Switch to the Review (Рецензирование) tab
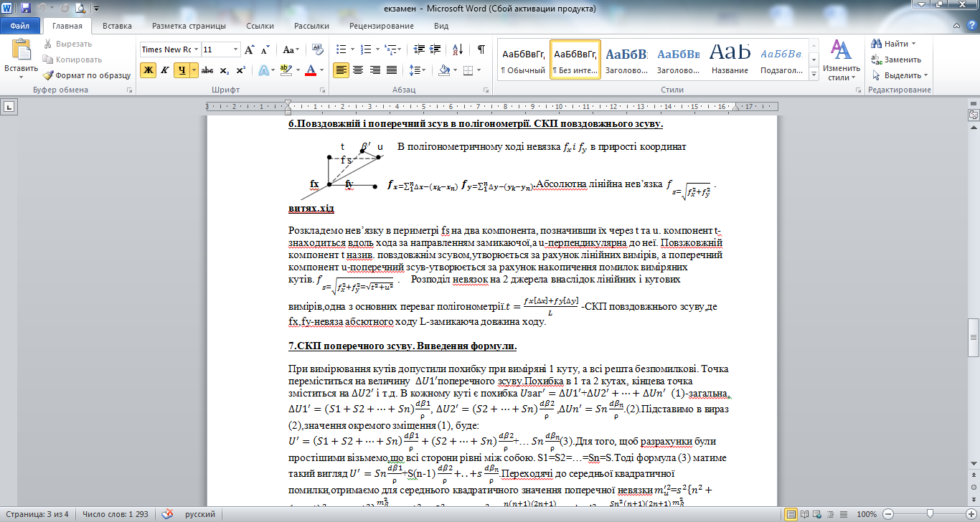Image resolution: width=980 pixels, height=522 pixels. (x=382, y=26)
